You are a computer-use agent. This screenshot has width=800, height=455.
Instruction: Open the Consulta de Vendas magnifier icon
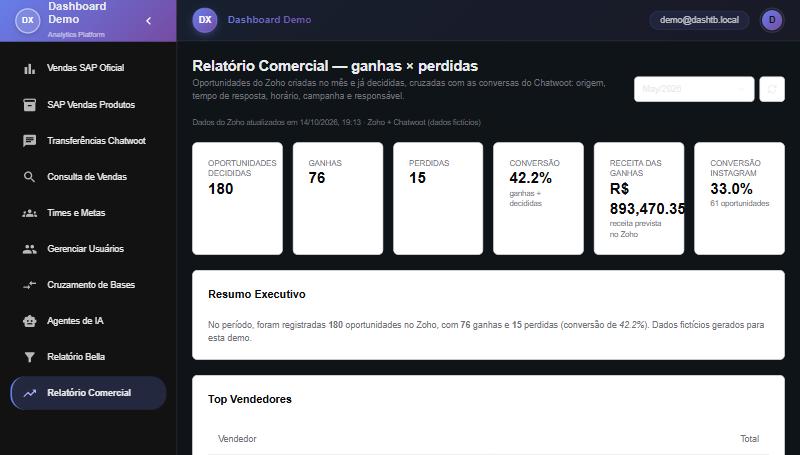[30, 177]
